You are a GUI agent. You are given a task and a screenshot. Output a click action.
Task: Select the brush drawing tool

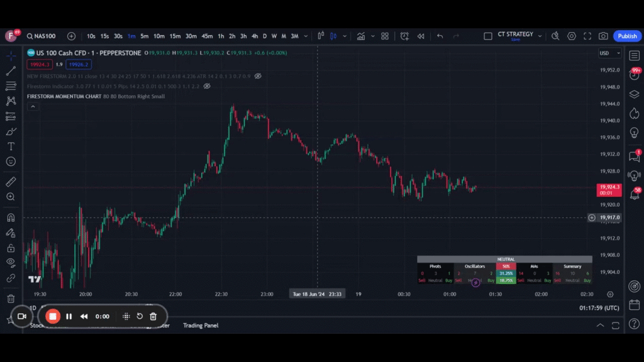(11, 132)
